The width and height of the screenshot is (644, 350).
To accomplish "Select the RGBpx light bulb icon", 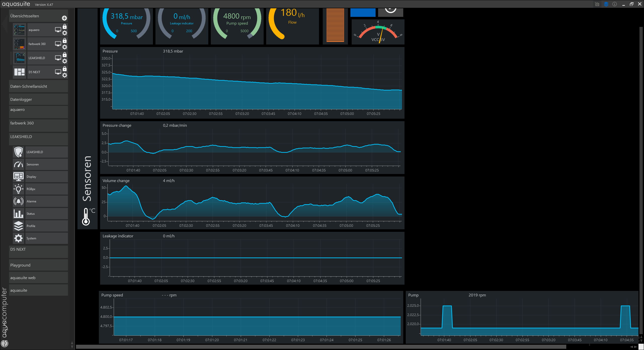I will [x=19, y=189].
